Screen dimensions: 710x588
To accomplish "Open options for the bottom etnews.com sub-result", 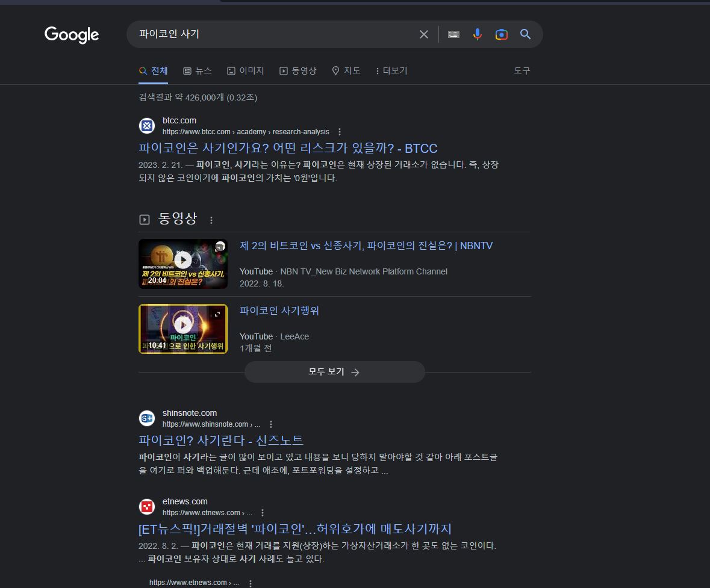I will tap(251, 583).
